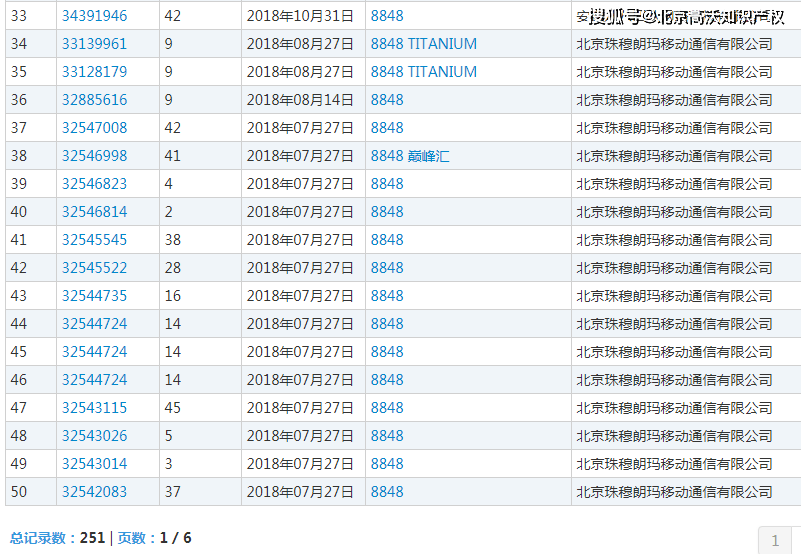Open the 8848 TITANIUM trademark in row 34
This screenshot has width=801, height=554.
tap(423, 44)
